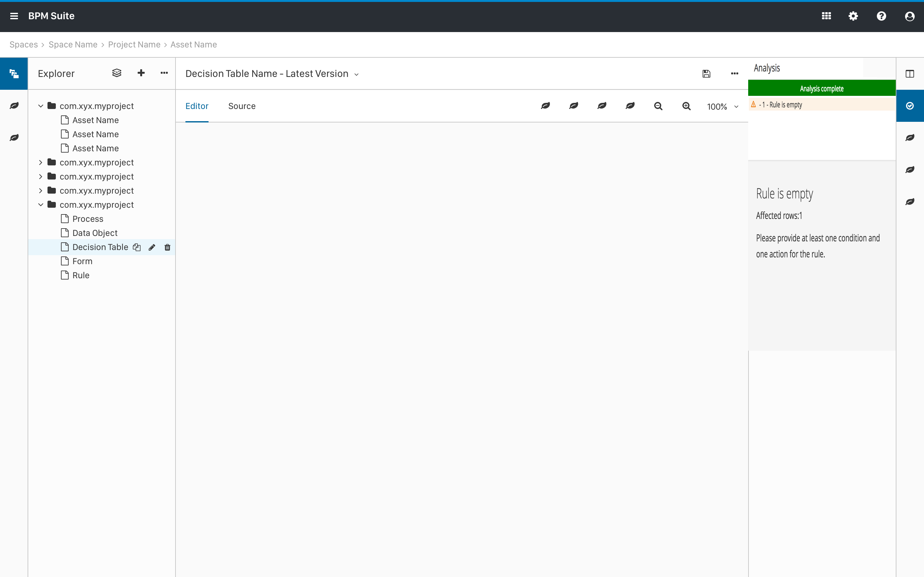Toggle the Analysis check-circle panel button
This screenshot has height=577, width=924.
tap(910, 106)
